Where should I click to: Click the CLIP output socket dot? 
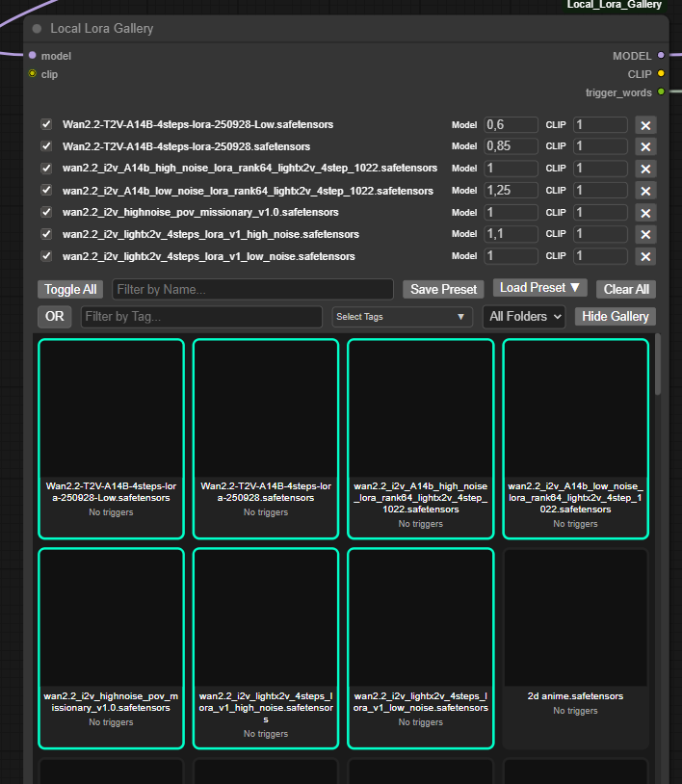(x=661, y=73)
